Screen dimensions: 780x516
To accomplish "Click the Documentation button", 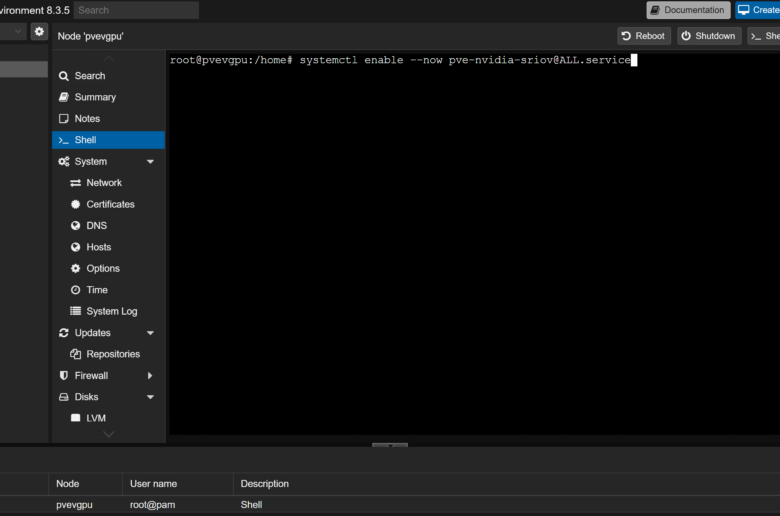I will tap(688, 10).
